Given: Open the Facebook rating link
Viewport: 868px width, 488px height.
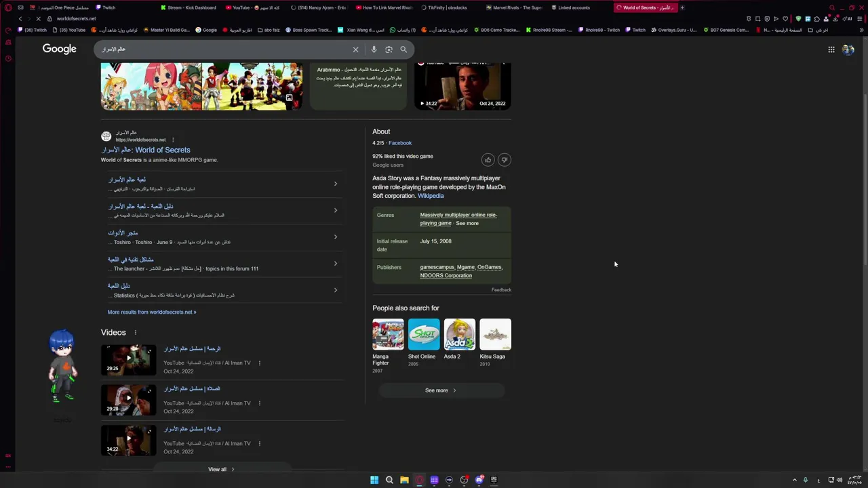Looking at the screenshot, I should 400,143.
